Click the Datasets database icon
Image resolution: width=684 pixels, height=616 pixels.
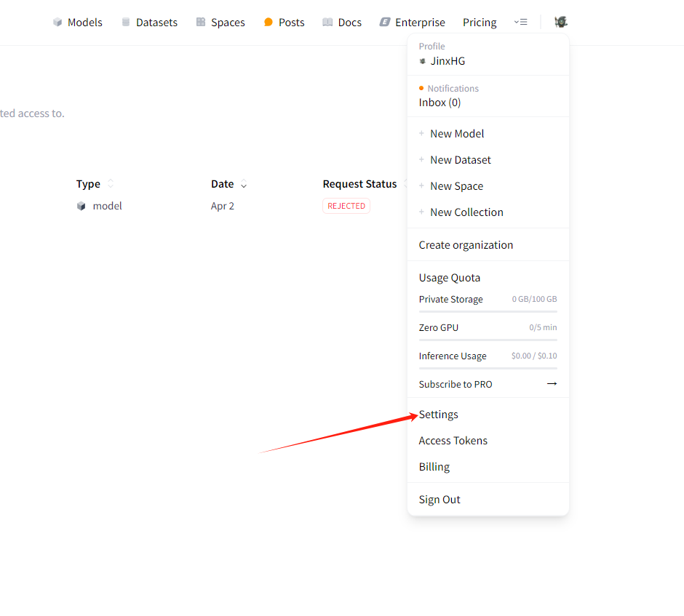coord(126,23)
